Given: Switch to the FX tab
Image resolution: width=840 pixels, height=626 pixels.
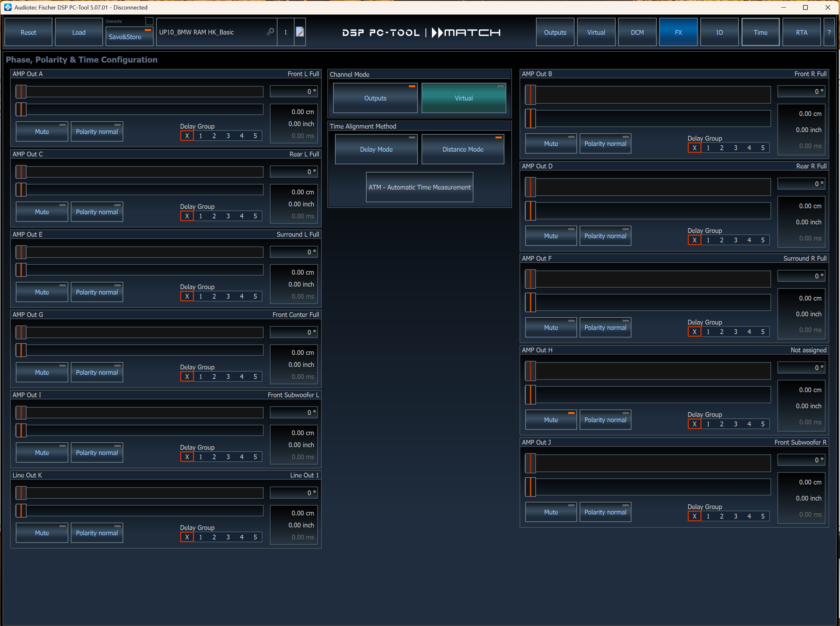Looking at the screenshot, I should coord(678,32).
